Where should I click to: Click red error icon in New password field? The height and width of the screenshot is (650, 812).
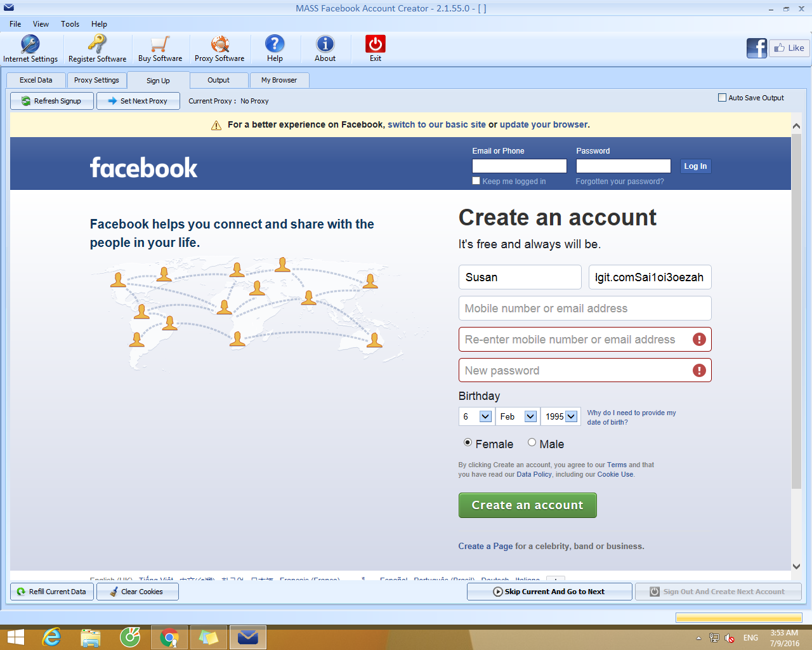tap(699, 371)
